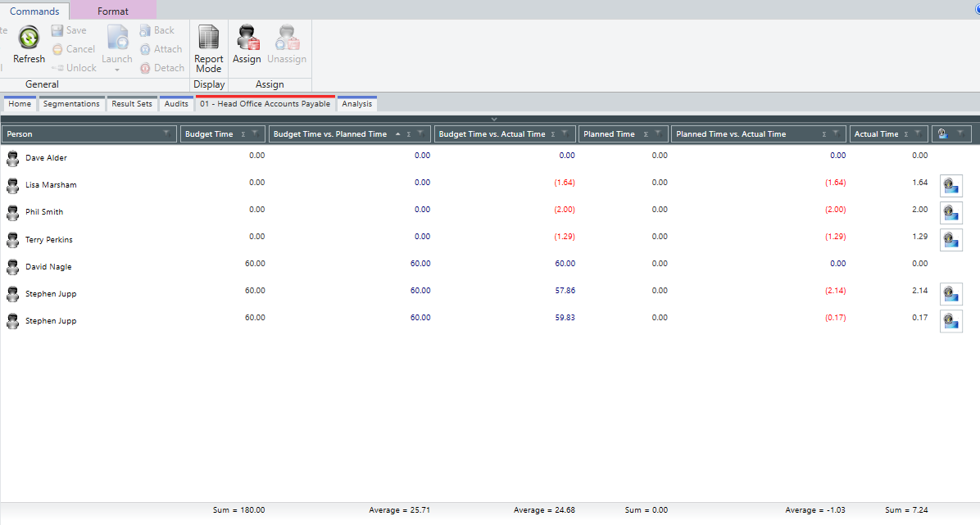Open filter for Person column
Image resolution: width=980 pixels, height=525 pixels.
click(166, 134)
